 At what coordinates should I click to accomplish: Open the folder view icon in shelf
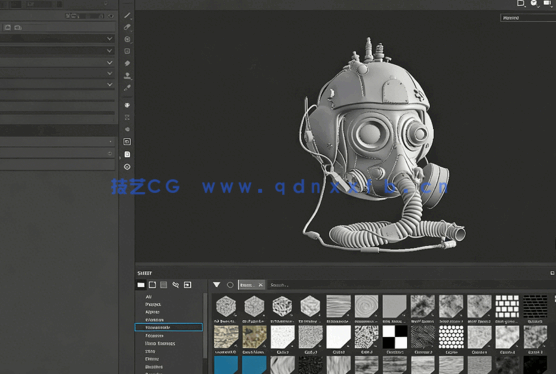[x=141, y=285]
